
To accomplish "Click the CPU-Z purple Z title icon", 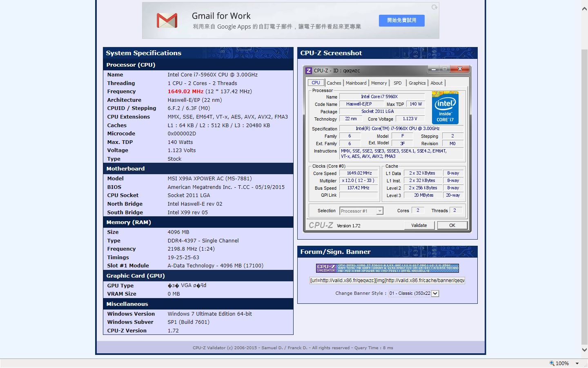I will [309, 70].
